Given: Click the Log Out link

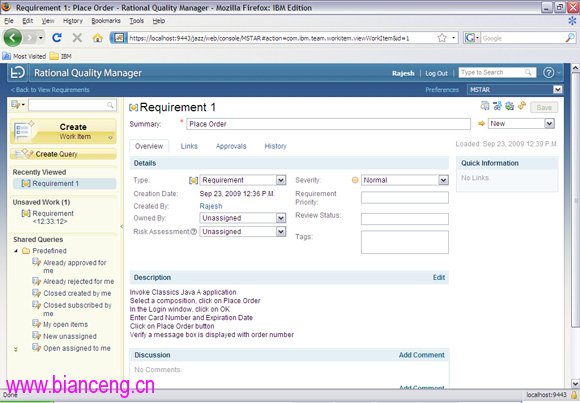Looking at the screenshot, I should click(x=436, y=73).
